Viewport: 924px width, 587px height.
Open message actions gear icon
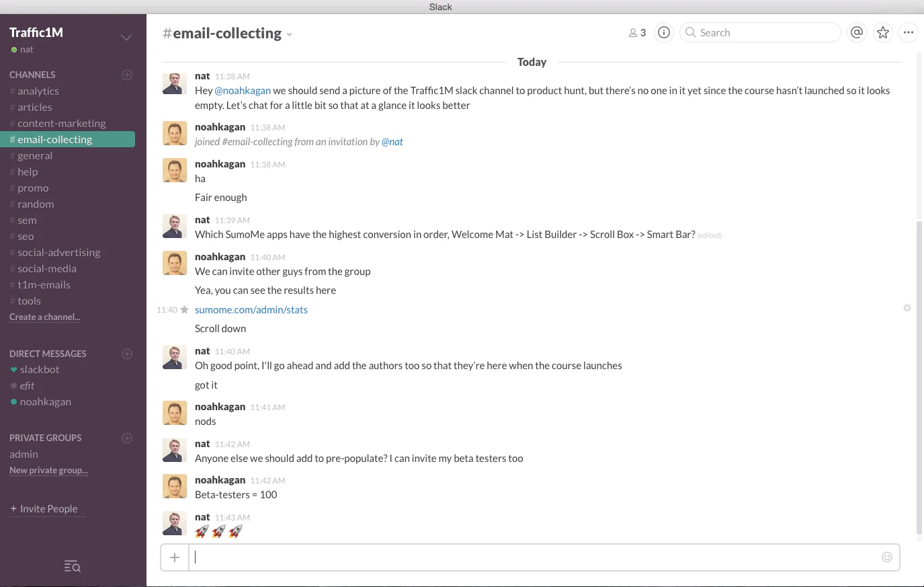tap(907, 308)
